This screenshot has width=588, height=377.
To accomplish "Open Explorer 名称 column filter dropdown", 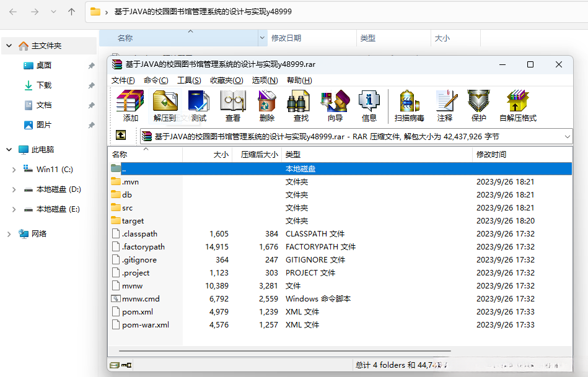I will (263, 38).
